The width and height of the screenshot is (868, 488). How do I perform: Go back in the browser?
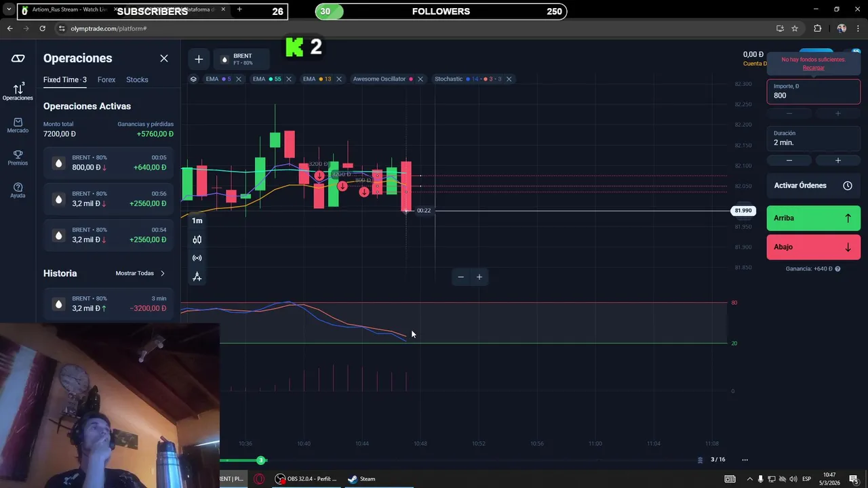[x=9, y=28]
